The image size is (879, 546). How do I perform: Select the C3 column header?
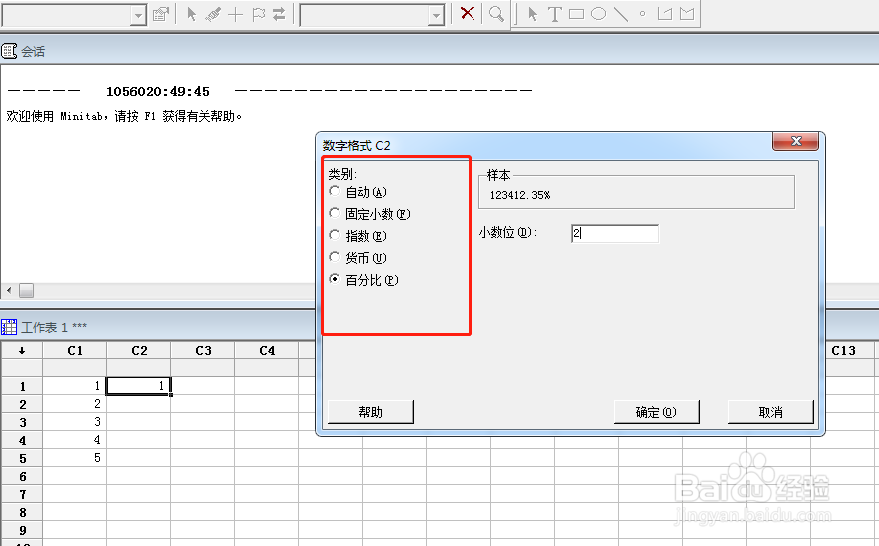click(x=202, y=350)
